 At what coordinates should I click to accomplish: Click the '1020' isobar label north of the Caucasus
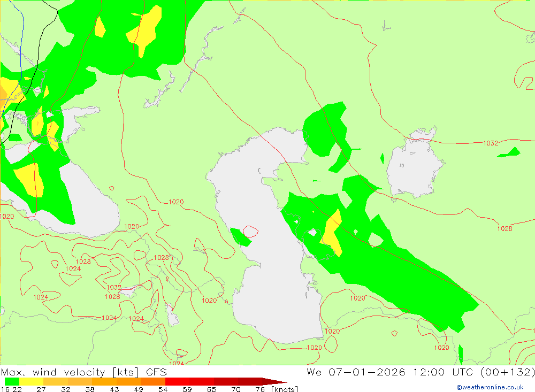click(176, 202)
